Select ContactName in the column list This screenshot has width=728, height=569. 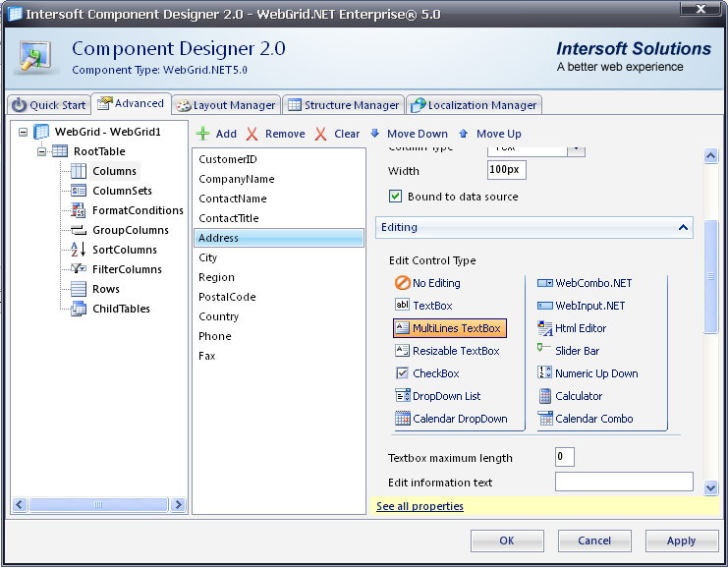(279, 199)
